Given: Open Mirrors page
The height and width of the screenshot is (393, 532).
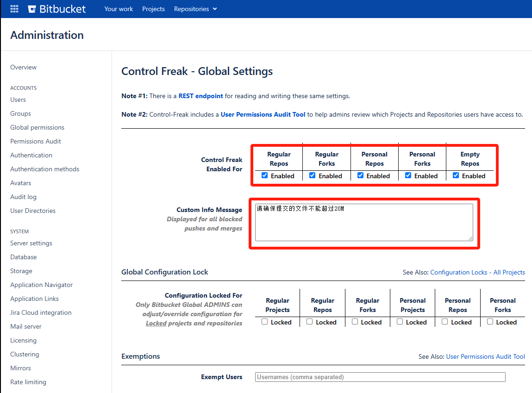Looking at the screenshot, I should [20, 368].
